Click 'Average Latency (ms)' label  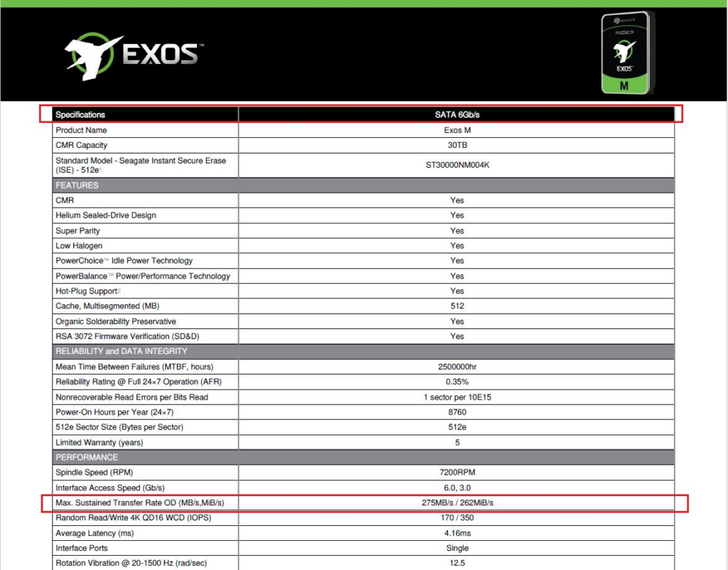pos(95,533)
